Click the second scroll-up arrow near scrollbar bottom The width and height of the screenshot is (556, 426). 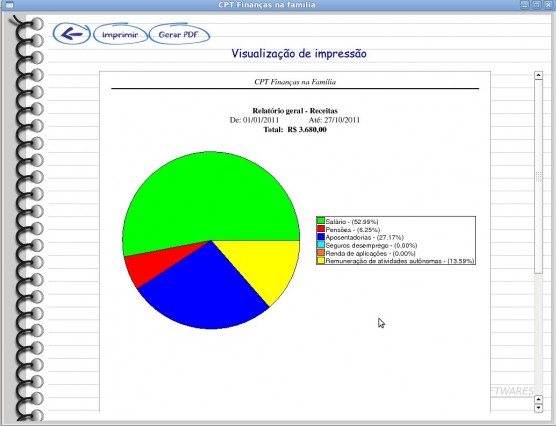point(538,400)
